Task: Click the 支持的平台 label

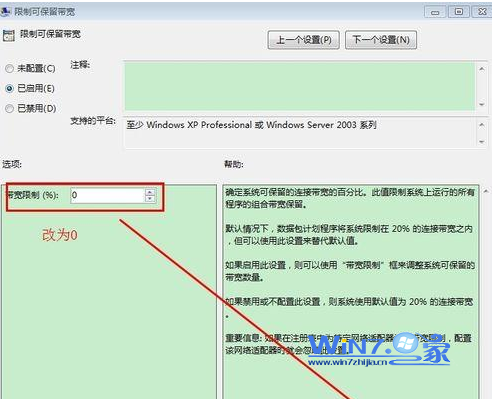Action: [93, 121]
